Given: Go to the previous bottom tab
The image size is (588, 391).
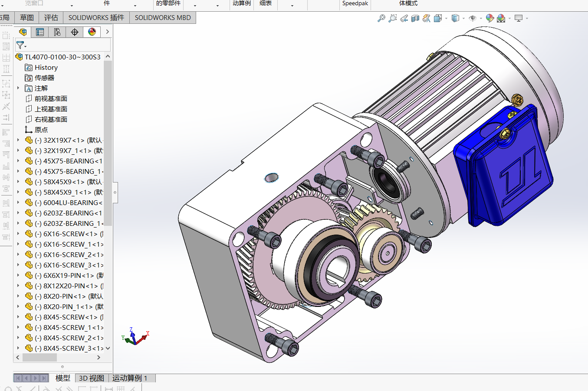Looking at the screenshot, I should (x=26, y=378).
